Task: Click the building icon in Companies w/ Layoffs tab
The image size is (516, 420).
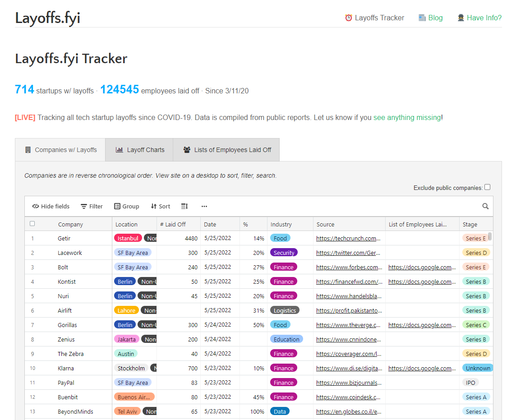Action: [x=28, y=150]
